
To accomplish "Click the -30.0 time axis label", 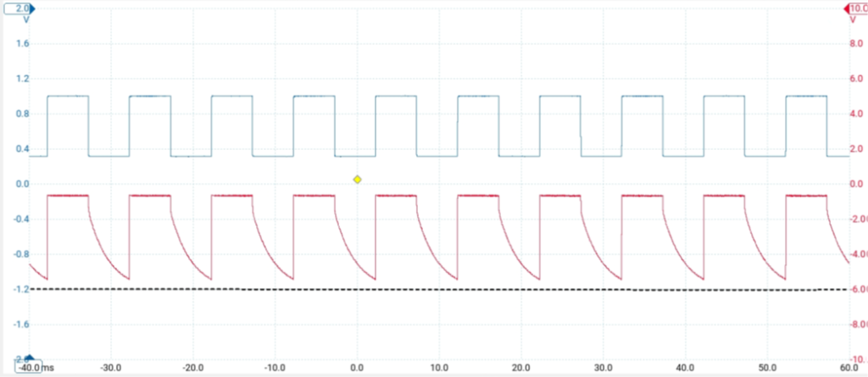I will point(111,368).
